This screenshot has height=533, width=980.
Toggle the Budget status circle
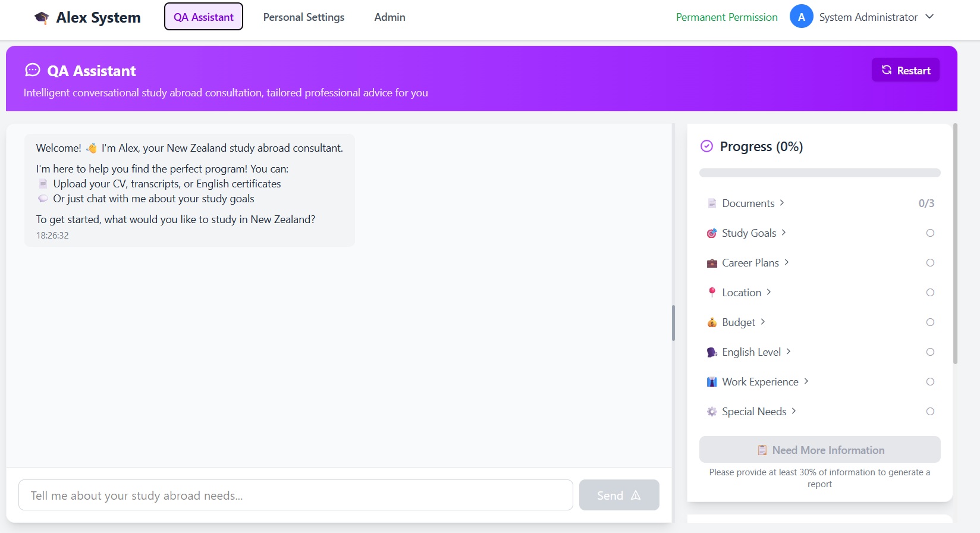tap(930, 322)
